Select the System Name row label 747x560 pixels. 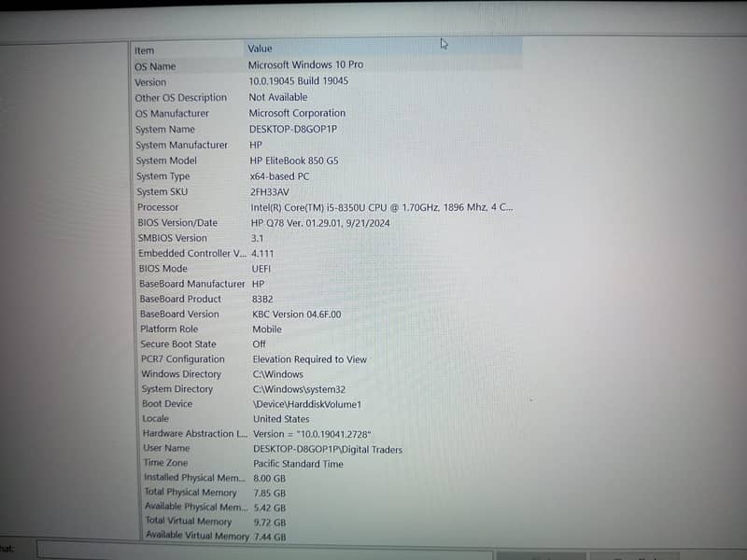(165, 129)
